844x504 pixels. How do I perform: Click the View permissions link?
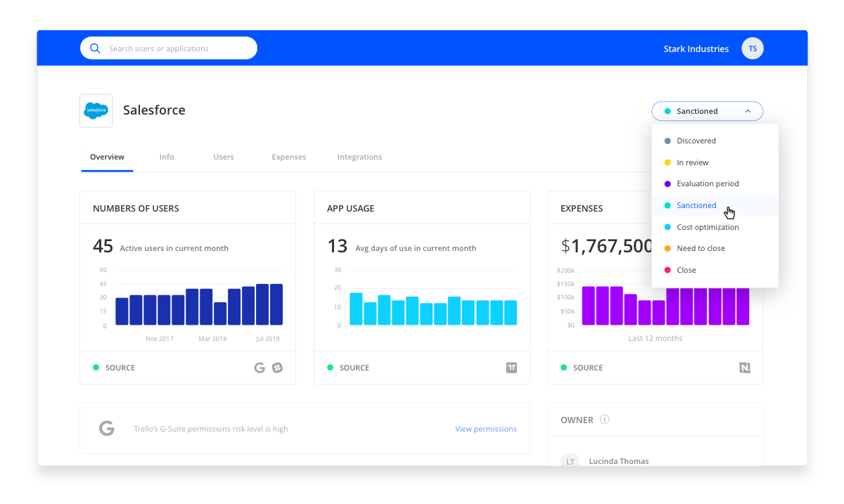click(486, 429)
